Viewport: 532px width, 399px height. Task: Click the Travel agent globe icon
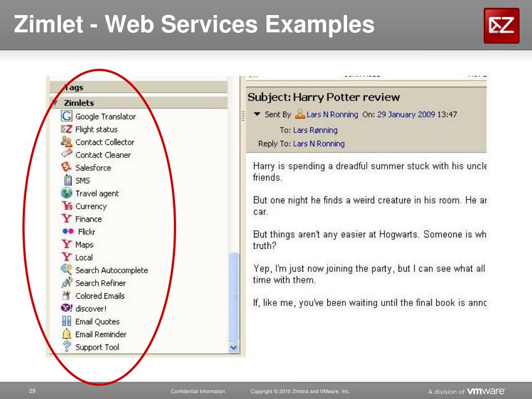[66, 193]
